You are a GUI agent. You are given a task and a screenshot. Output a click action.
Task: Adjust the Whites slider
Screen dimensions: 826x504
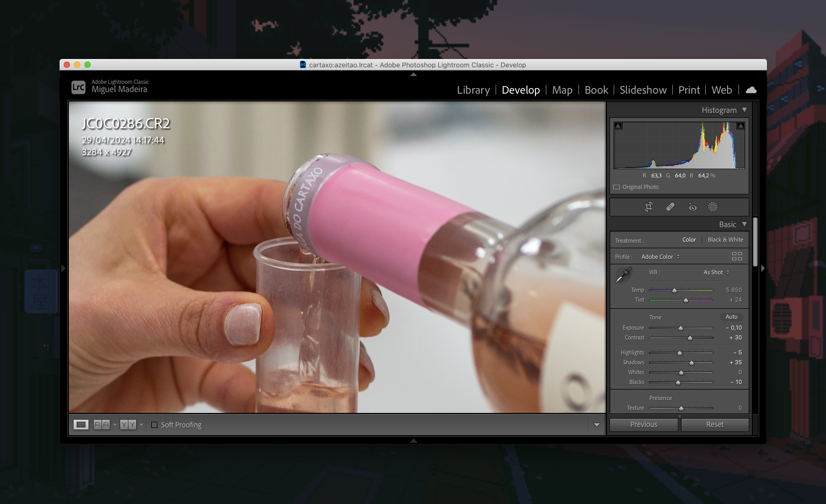click(x=681, y=373)
